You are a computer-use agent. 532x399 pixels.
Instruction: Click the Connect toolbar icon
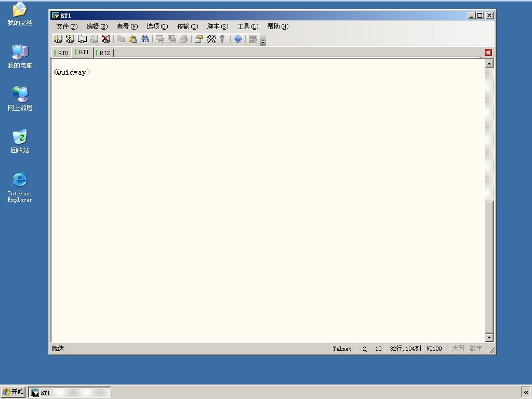pos(58,39)
